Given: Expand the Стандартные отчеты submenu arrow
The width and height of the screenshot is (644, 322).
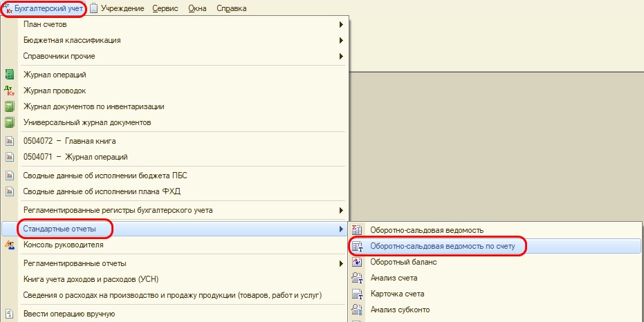Looking at the screenshot, I should coord(341,229).
